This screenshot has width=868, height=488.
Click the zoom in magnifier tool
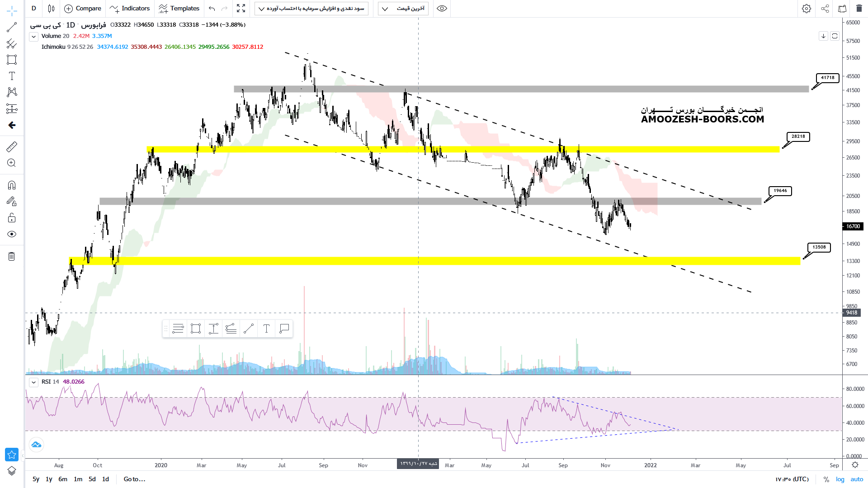click(12, 163)
